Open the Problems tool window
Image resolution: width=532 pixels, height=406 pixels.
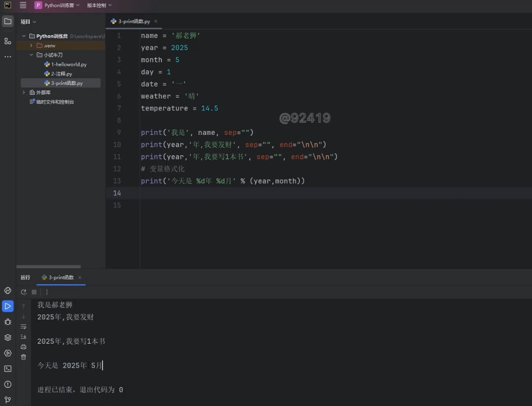pos(8,384)
